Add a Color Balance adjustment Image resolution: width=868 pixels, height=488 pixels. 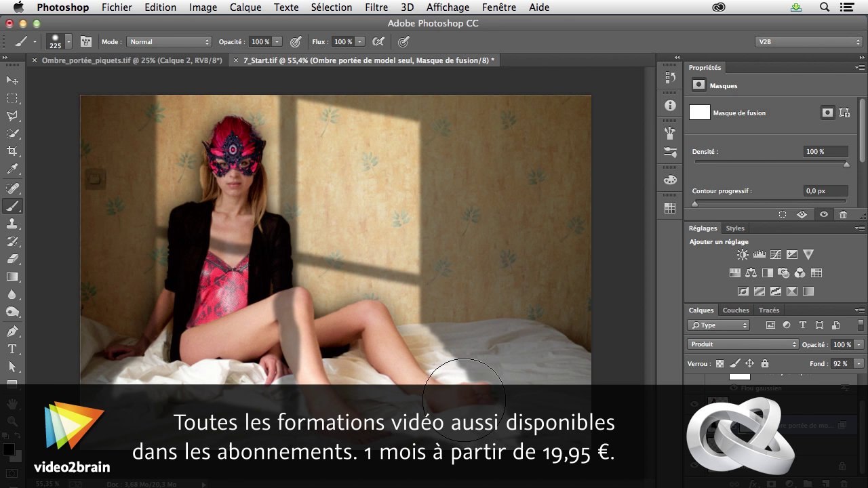(x=751, y=273)
